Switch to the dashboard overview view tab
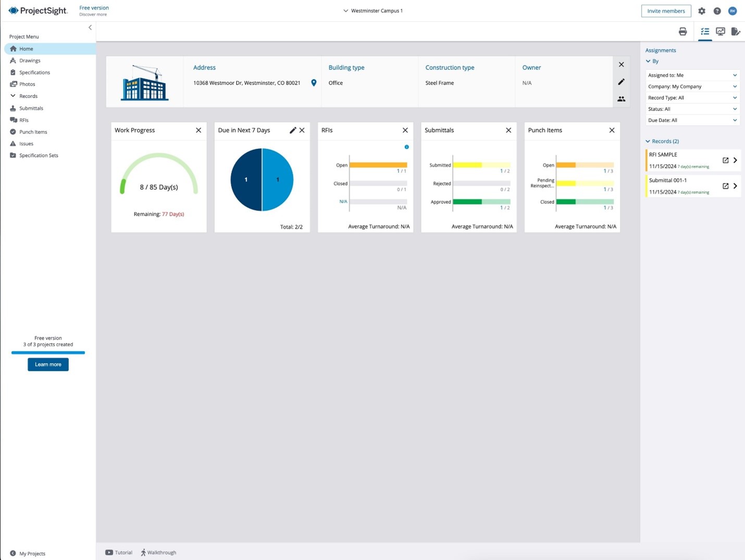The image size is (745, 560). tap(721, 31)
